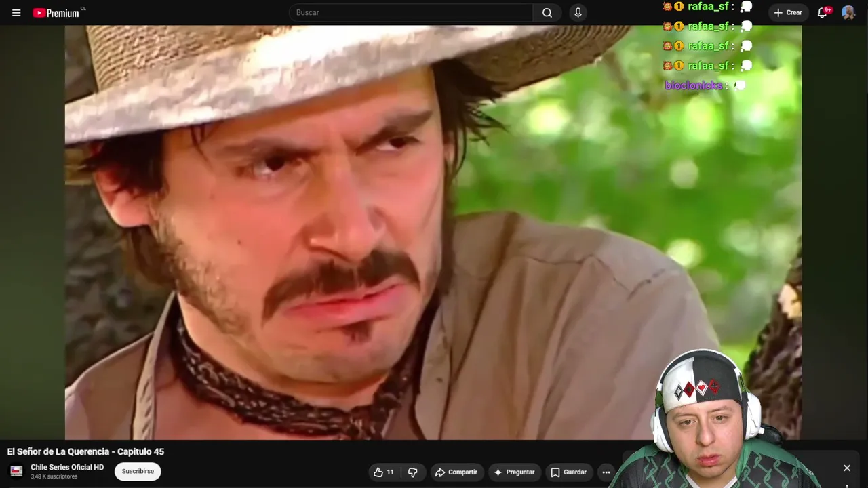Click the title El Señor de La Querencia - Capitulo 45
The width and height of the screenshot is (868, 488).
[x=85, y=451]
